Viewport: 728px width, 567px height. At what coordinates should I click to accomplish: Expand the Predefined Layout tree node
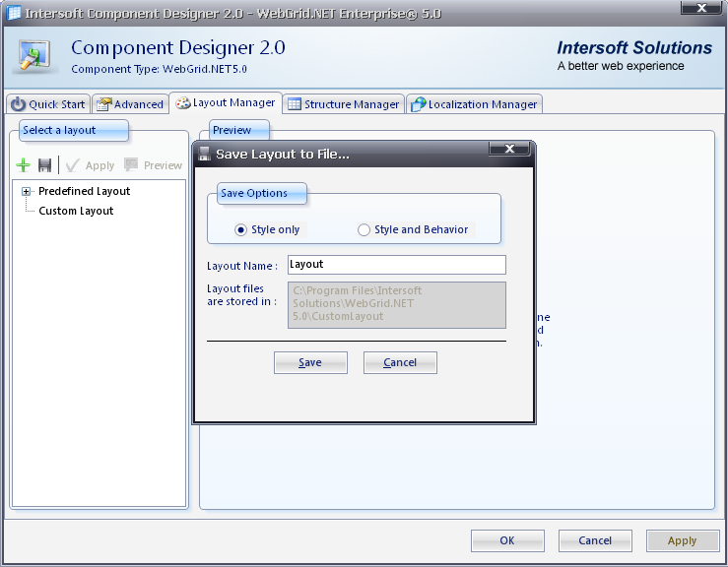26,191
